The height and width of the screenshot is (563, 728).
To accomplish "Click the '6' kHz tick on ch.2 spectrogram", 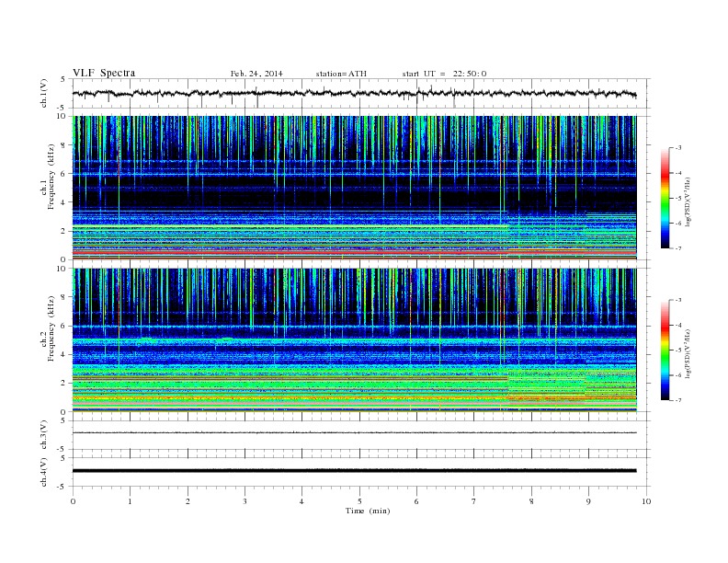I will tap(63, 326).
